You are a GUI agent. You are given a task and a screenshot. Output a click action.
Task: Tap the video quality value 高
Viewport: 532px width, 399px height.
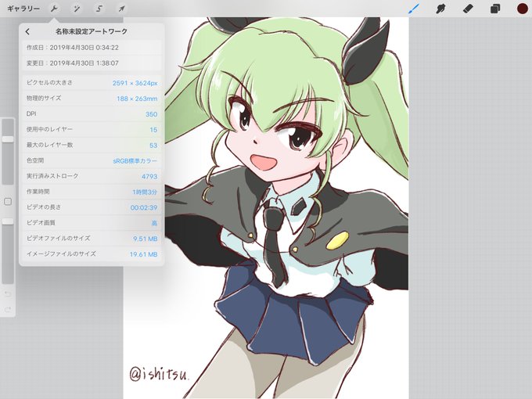pyautogui.click(x=154, y=223)
